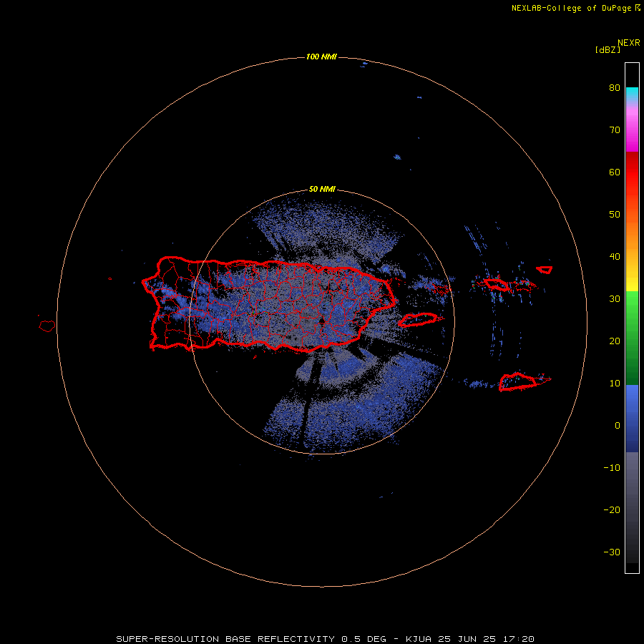644x644 pixels.
Task: Click the 100 NMI range ring label
Action: [321, 57]
